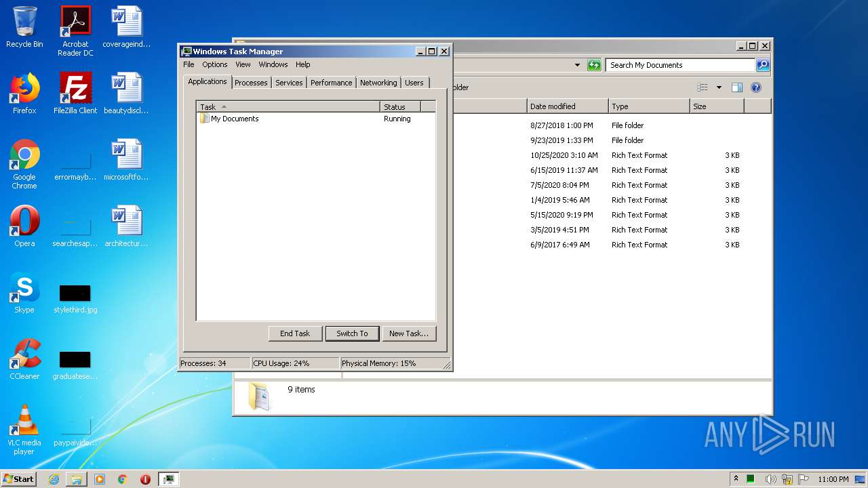Select the Skype desktop shortcut
Screen dimensions: 868x488
pos(24,293)
